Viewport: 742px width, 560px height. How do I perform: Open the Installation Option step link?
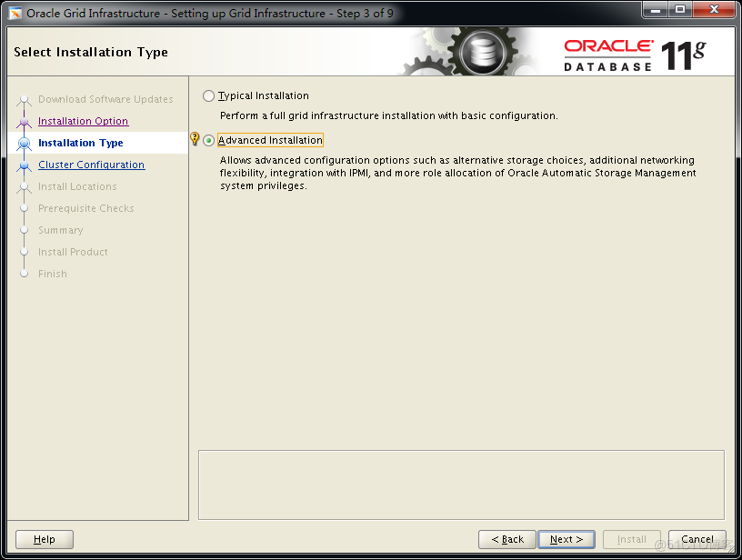tap(84, 121)
